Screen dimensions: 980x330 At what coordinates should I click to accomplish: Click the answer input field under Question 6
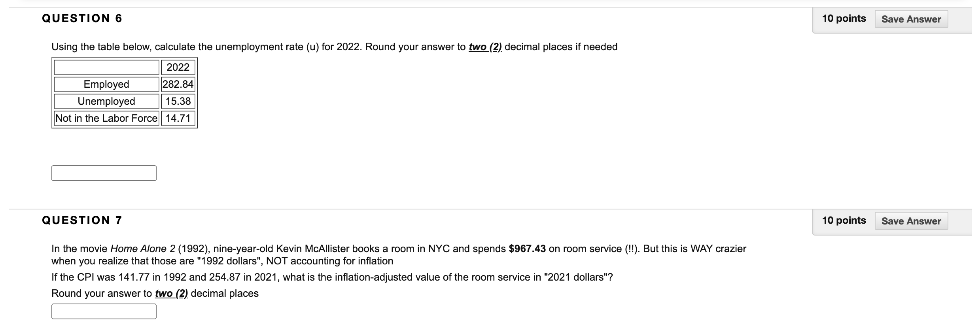coord(104,172)
